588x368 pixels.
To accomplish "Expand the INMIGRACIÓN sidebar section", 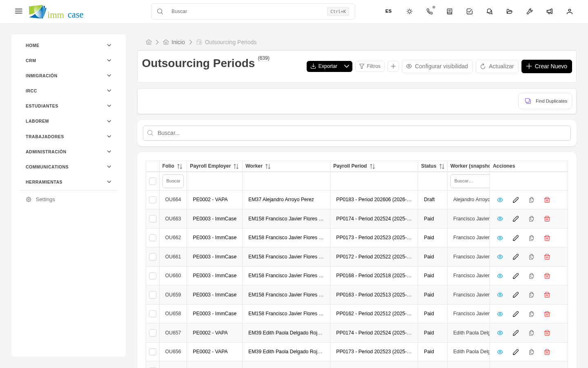I will pos(68,76).
